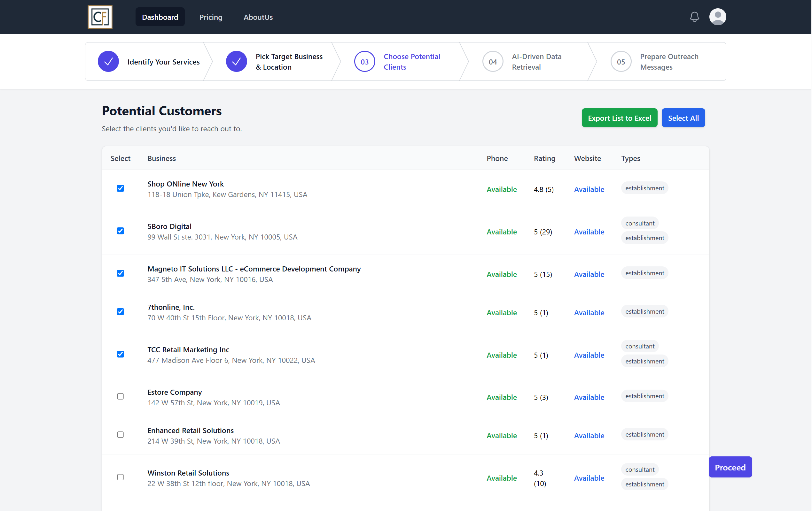Click the step 03 circle
812x511 pixels.
(x=364, y=62)
